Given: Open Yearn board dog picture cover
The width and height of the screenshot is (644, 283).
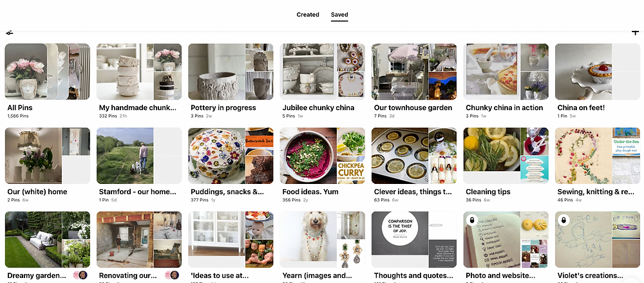Looking at the screenshot, I should click(308, 239).
